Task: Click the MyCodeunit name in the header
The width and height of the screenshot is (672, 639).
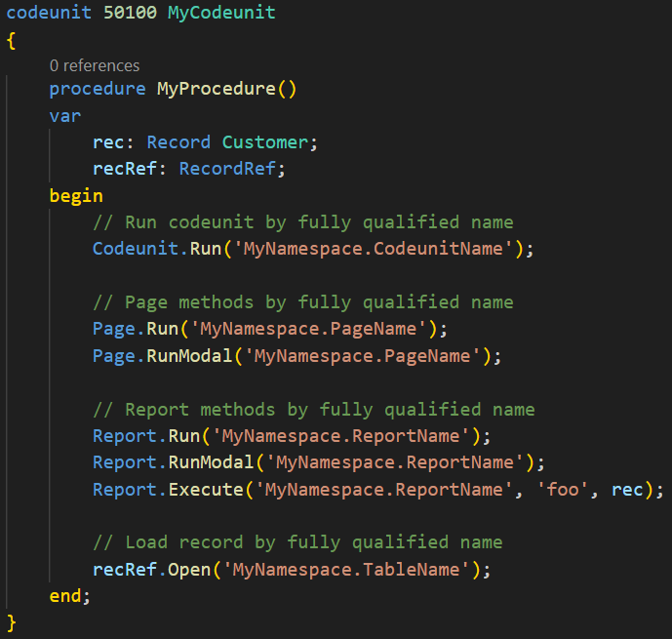Action: 221,14
